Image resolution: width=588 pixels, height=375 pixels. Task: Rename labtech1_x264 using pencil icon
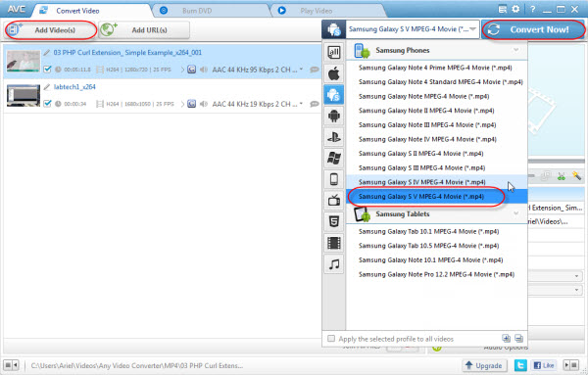(46, 87)
